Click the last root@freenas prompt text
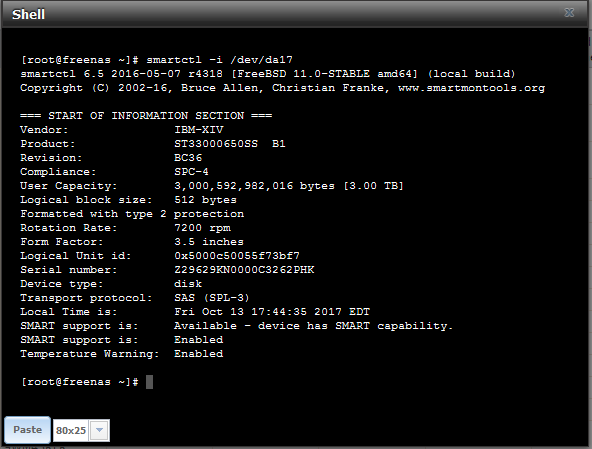This screenshot has width=592, height=449. coord(80,382)
